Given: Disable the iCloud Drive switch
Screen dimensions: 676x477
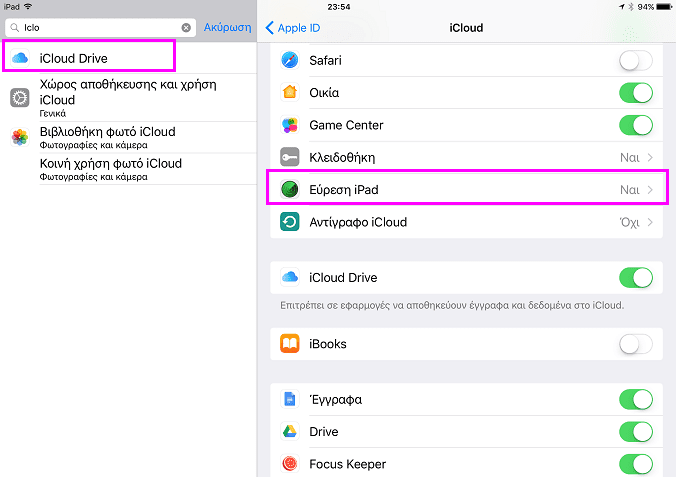Looking at the screenshot, I should tap(636, 277).
